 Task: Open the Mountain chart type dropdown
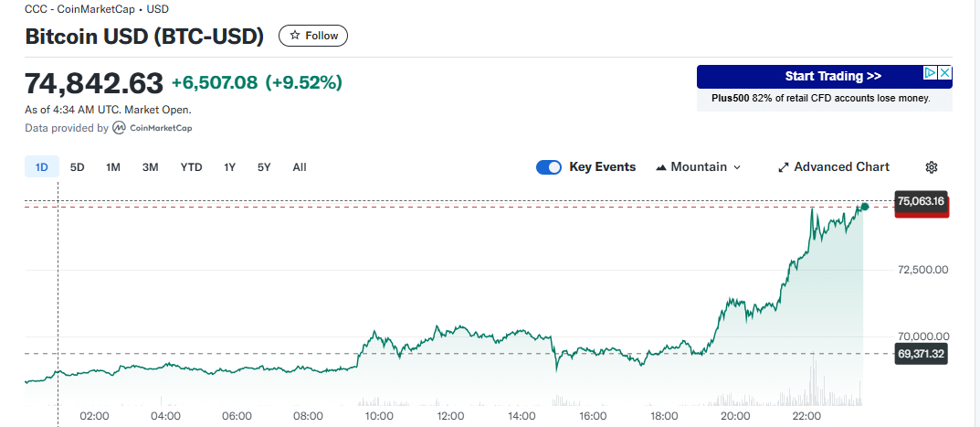698,167
